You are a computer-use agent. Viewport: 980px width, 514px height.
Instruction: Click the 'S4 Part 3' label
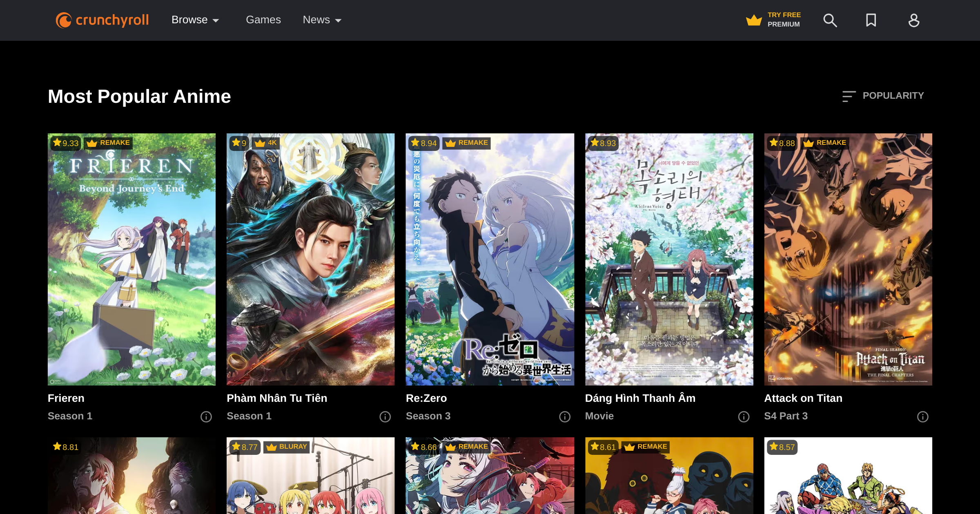786,416
